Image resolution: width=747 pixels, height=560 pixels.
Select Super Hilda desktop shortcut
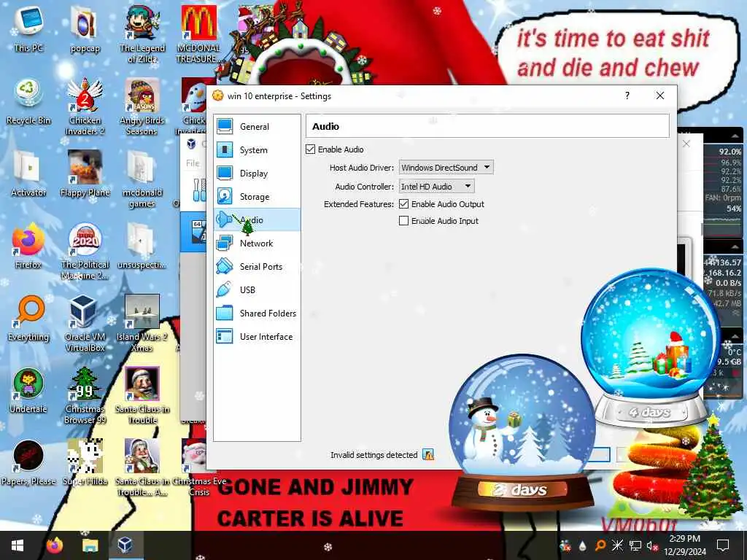tap(85, 463)
